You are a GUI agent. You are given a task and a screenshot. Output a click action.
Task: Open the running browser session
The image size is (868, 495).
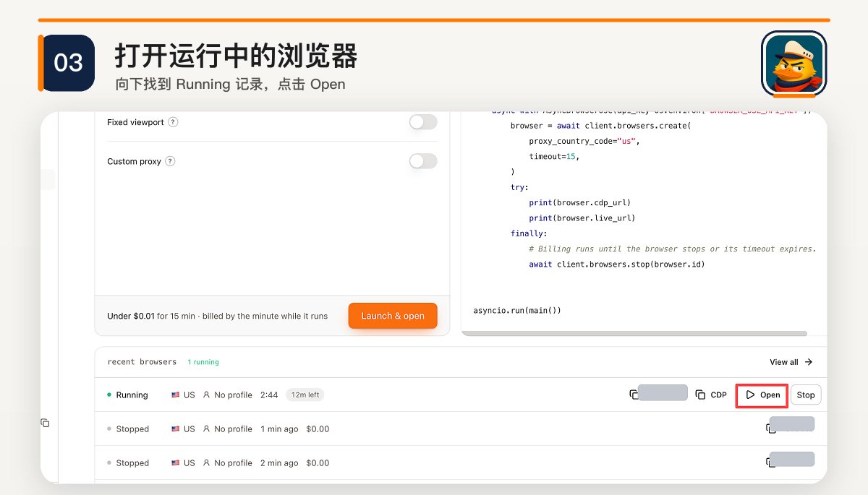[x=762, y=395]
